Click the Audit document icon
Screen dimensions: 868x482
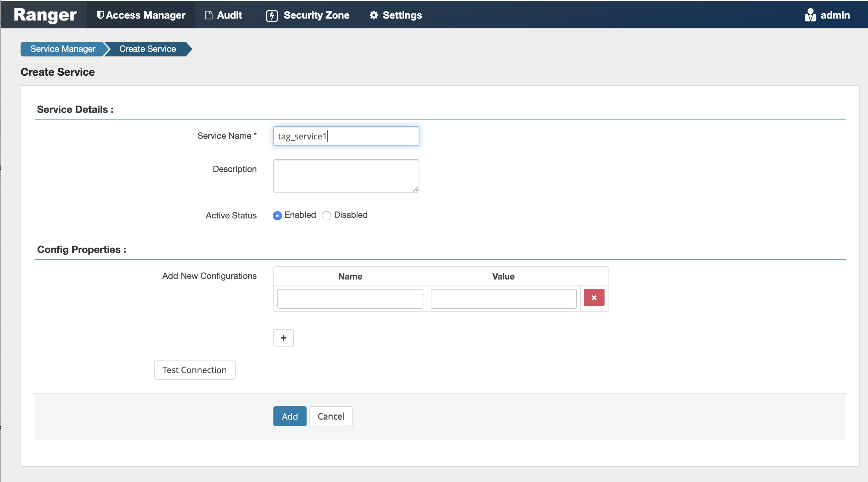tap(209, 15)
